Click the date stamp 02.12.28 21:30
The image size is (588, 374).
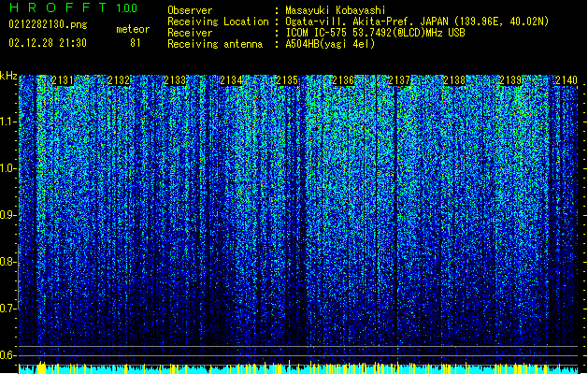[x=48, y=43]
